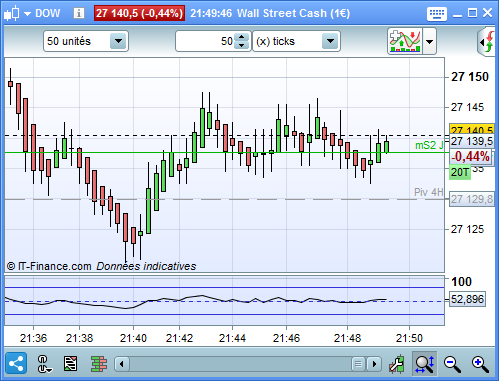Viewport: 499px width, 381px height.
Task: Open the link charts chain icon
Action: (x=44, y=364)
